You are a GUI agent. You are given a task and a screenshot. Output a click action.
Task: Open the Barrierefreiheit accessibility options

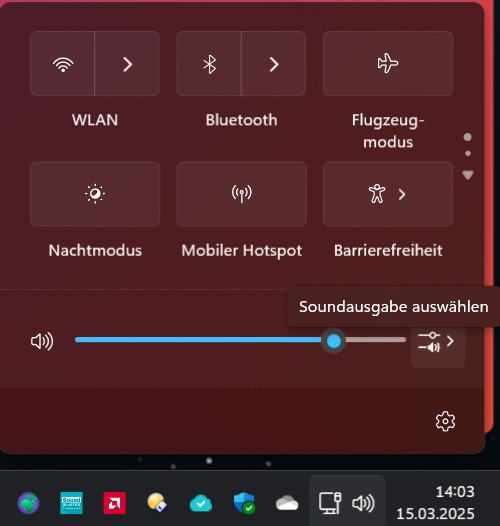click(x=388, y=194)
